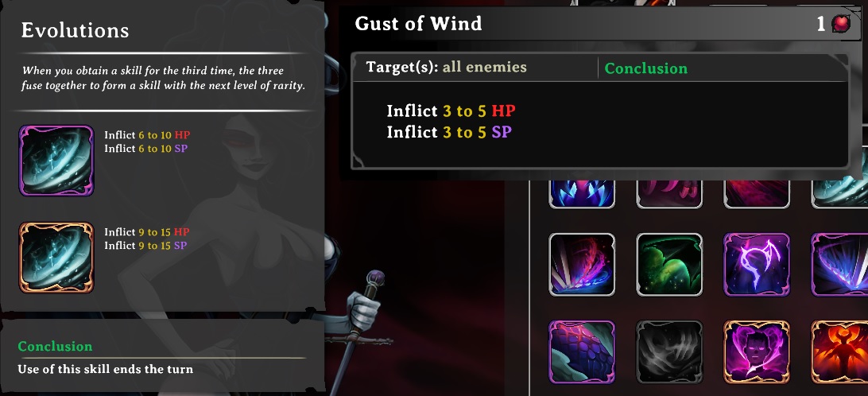The height and width of the screenshot is (396, 868).
Task: Click the dark crimson streak skill icon
Action: (x=757, y=193)
